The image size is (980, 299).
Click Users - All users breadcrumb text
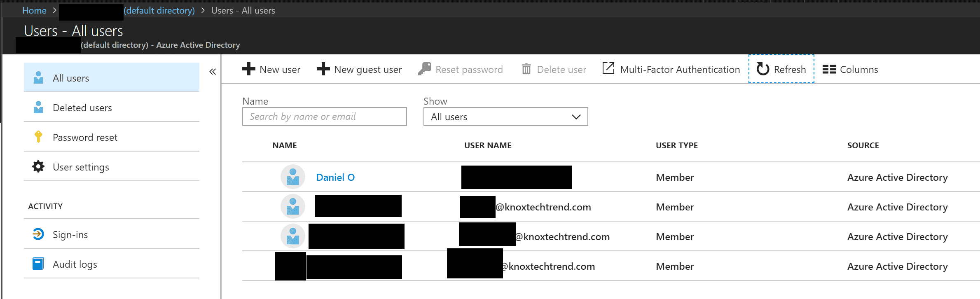243,10
